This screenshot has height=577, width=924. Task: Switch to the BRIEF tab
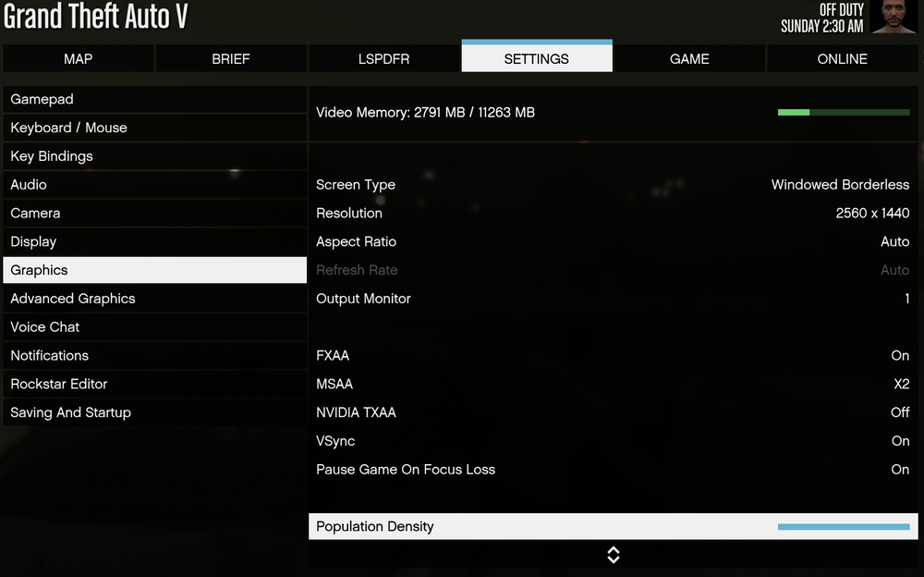coord(231,59)
